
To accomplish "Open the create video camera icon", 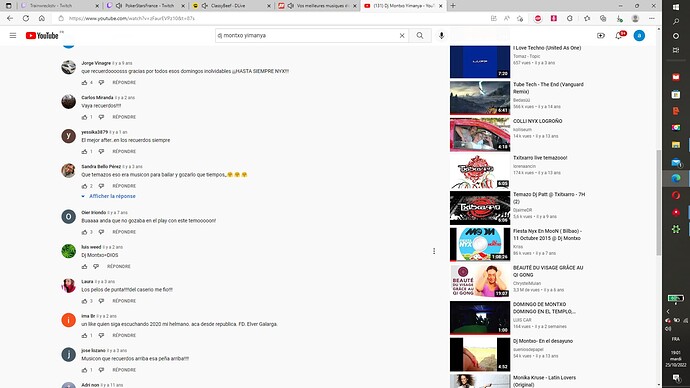I will (x=601, y=36).
